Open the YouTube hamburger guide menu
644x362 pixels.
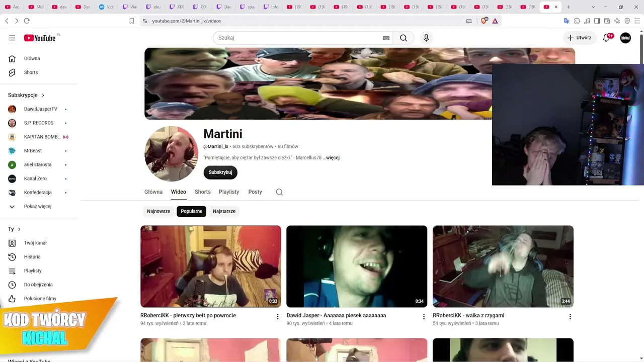coord(12,38)
